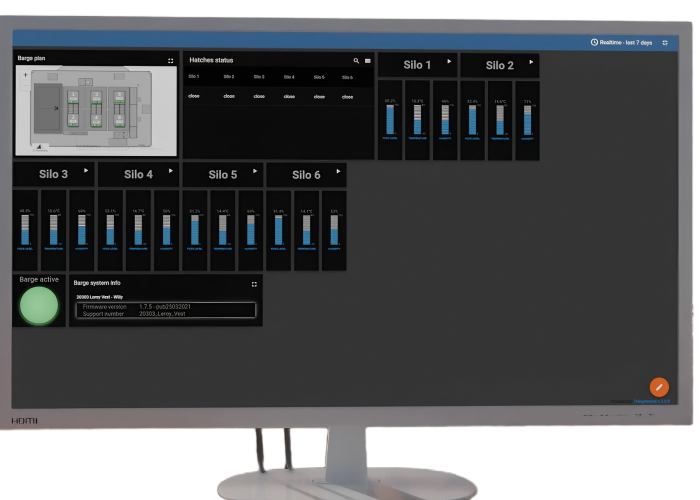
Task: Zoom out on the Barge plan map
Action: pos(25,85)
